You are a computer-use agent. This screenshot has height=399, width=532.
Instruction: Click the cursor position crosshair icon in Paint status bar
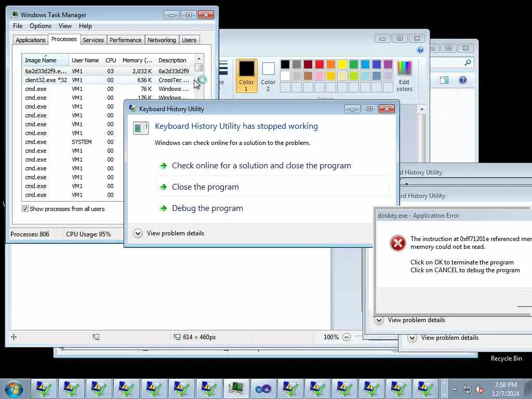pos(14,337)
